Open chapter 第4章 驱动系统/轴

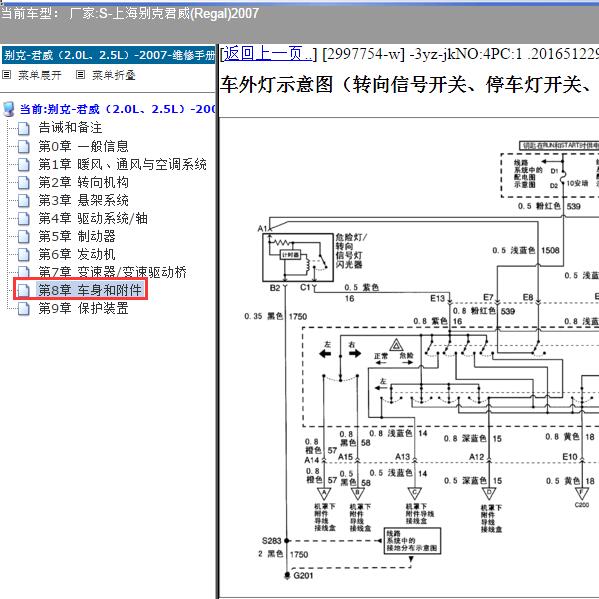click(x=93, y=219)
